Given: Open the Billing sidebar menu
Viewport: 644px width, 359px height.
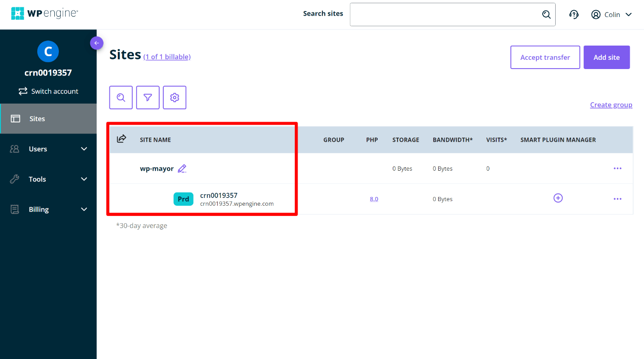Looking at the screenshot, I should click(x=48, y=209).
